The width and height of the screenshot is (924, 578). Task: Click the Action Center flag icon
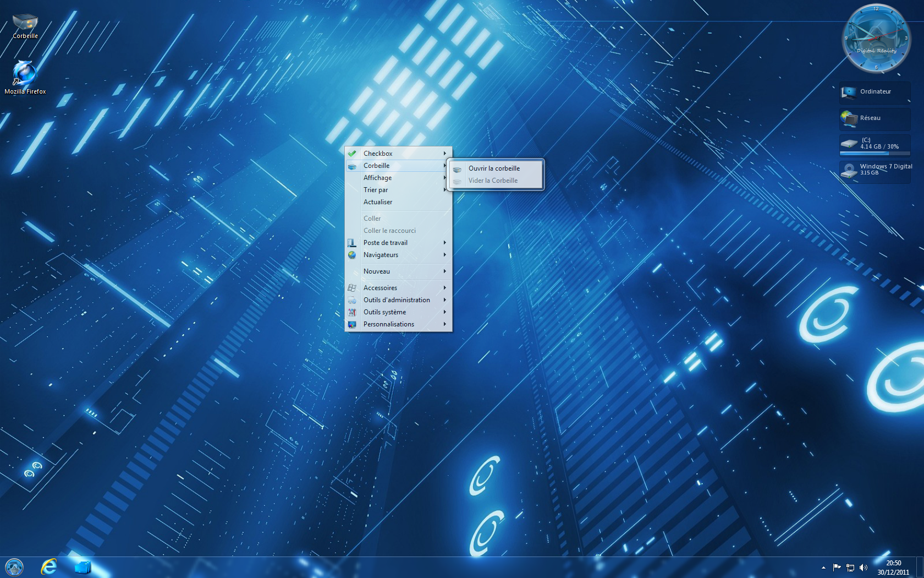[x=837, y=568]
